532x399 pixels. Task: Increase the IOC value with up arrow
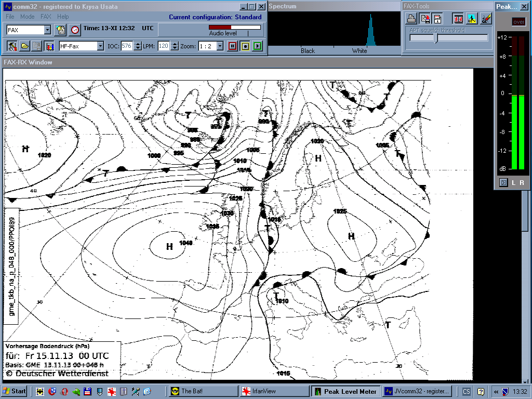(x=137, y=44)
